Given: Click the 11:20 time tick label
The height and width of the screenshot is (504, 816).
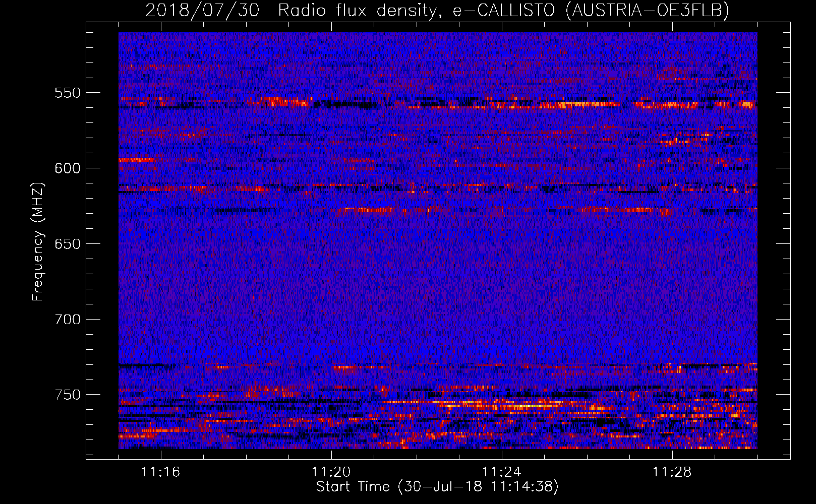Looking at the screenshot, I should point(331,472).
